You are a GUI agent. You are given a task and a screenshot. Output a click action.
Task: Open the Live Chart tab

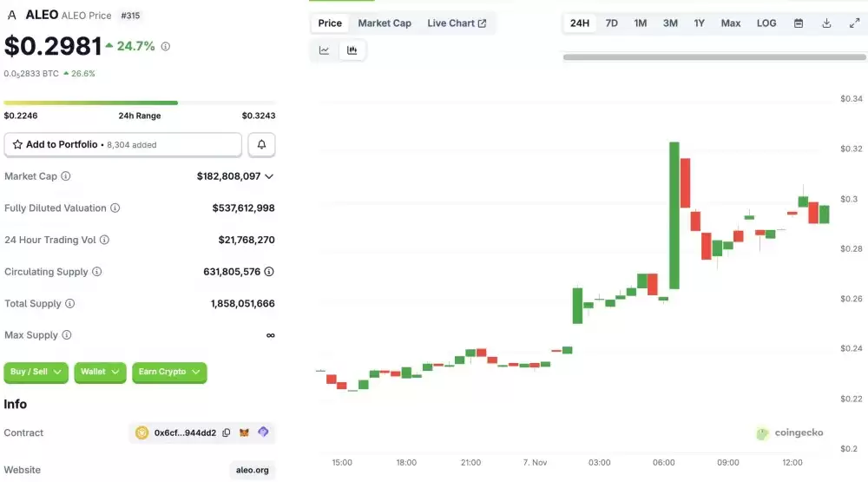tap(457, 23)
